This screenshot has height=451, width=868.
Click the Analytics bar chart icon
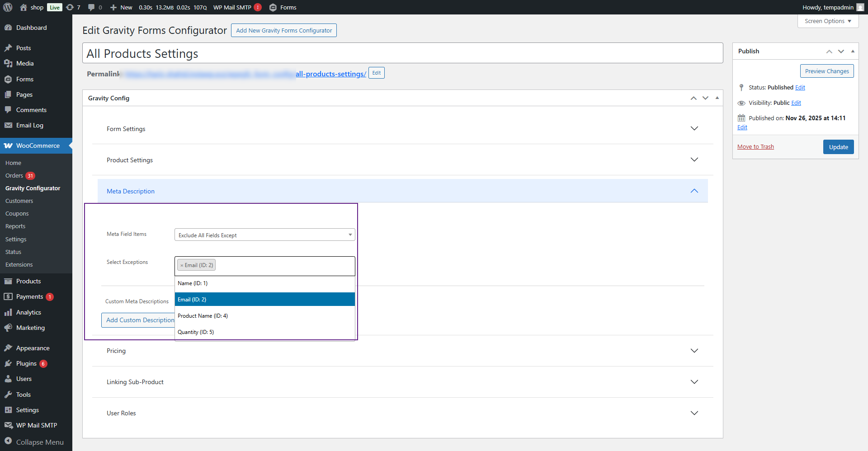8,312
